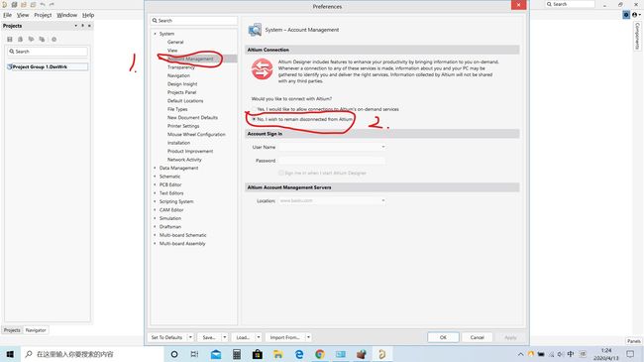Click the Save... button
Image resolution: width=644 pixels, height=362 pixels.
209,337
